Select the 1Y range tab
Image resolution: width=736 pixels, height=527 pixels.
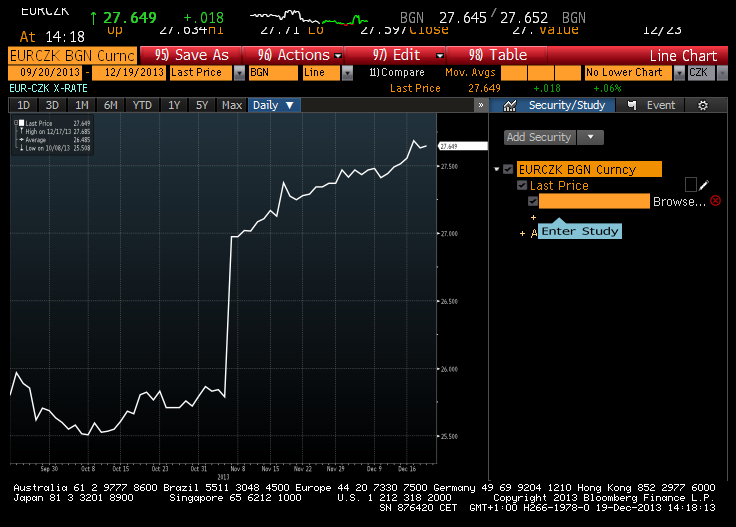174,105
